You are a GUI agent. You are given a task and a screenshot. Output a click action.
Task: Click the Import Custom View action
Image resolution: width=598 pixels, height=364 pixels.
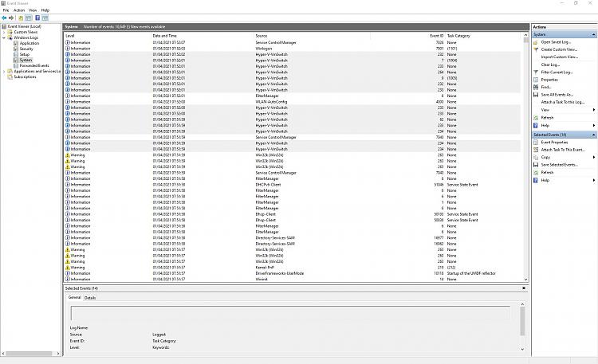[559, 57]
